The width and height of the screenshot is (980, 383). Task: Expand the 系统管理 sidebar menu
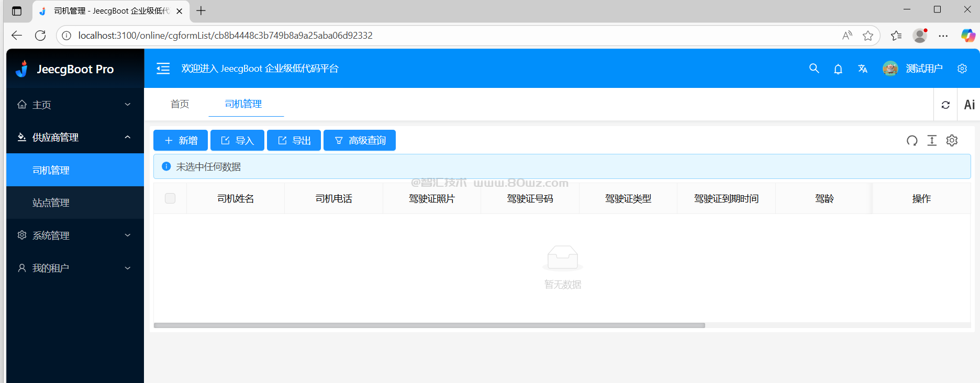[x=75, y=235]
